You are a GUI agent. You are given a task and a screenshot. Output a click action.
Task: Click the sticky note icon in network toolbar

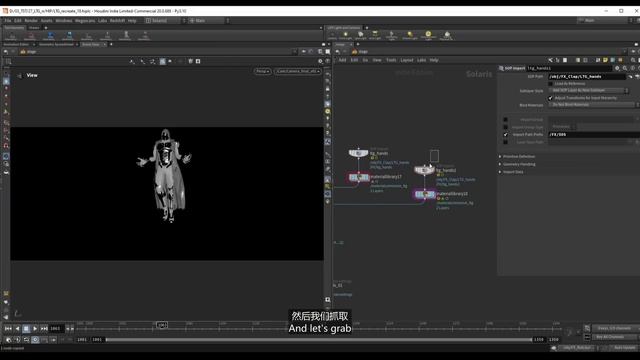605,60
